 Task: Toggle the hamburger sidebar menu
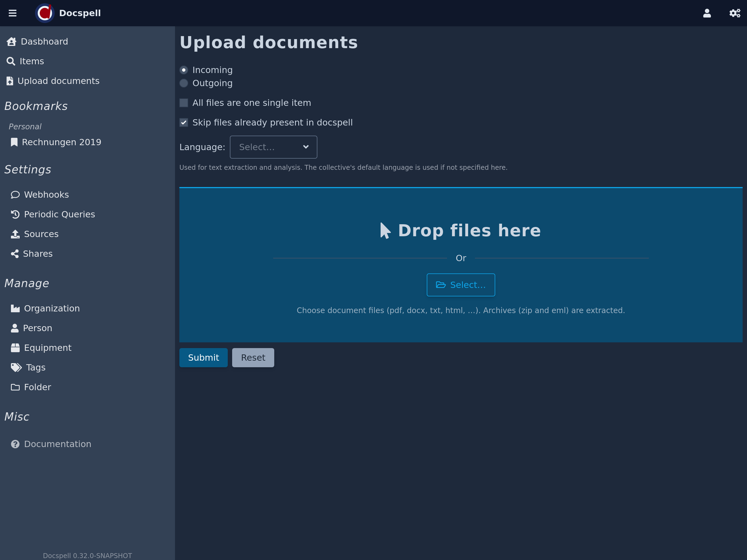pyautogui.click(x=13, y=13)
